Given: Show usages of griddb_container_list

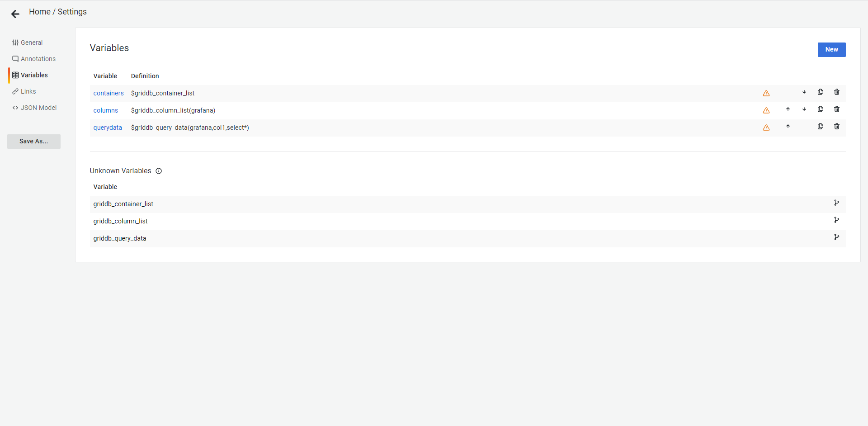Looking at the screenshot, I should click(x=836, y=203).
